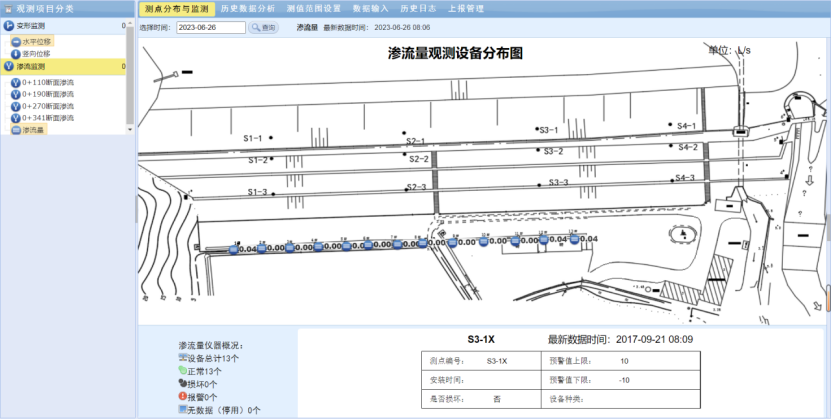
Task: Click the 竖向位移 arrow icon
Action: click(15, 53)
